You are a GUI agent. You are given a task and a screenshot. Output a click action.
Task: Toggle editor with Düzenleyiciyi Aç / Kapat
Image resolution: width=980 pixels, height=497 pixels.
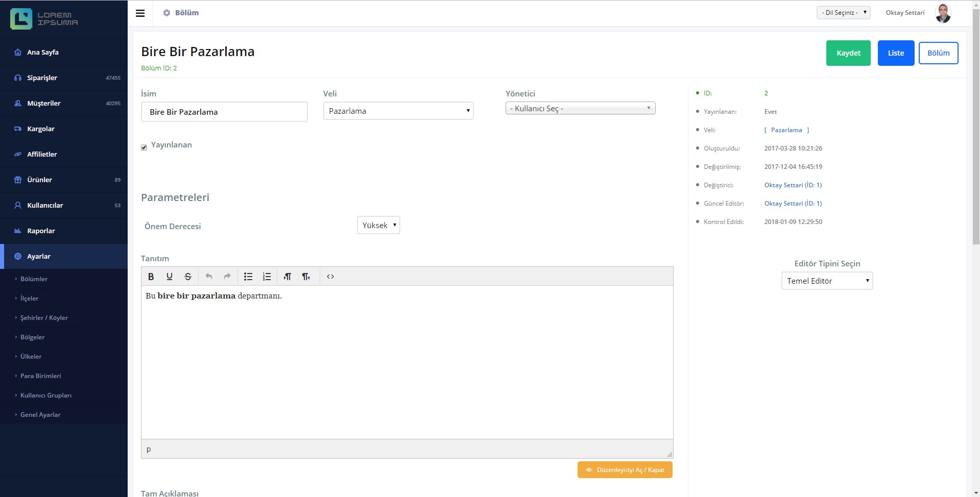tap(625, 470)
